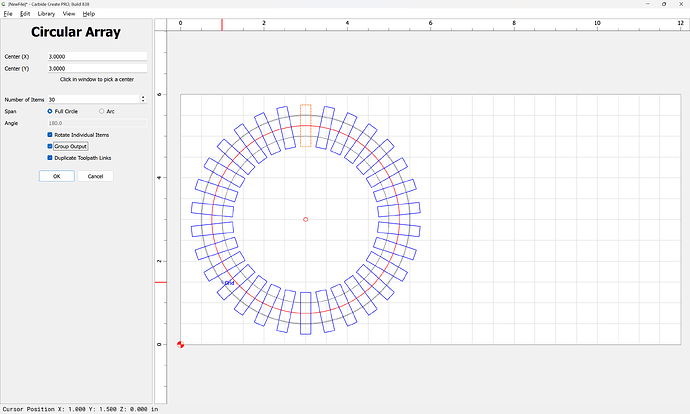The image size is (690, 414).
Task: Enable the Full Circle span option
Action: tap(51, 111)
